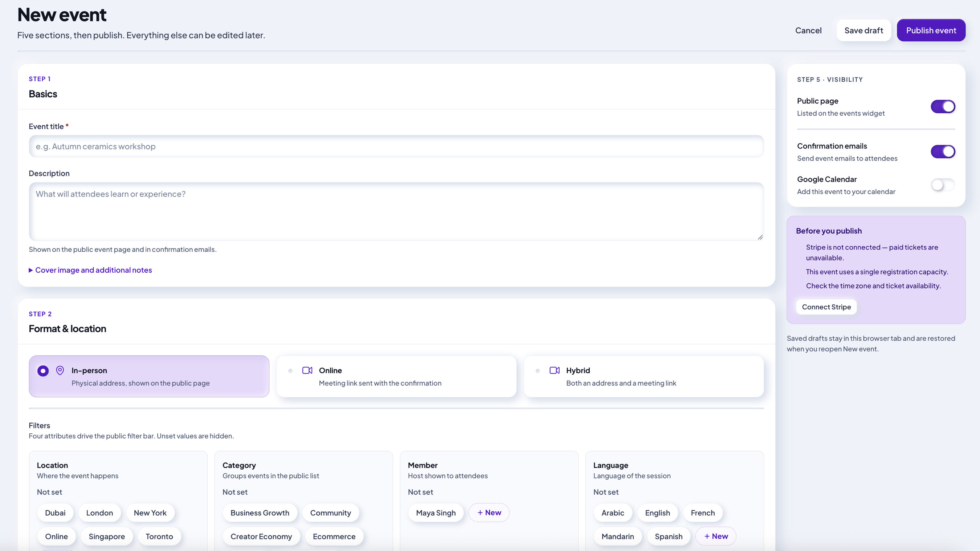
Task: Select the Online format radio button
Action: (x=290, y=370)
